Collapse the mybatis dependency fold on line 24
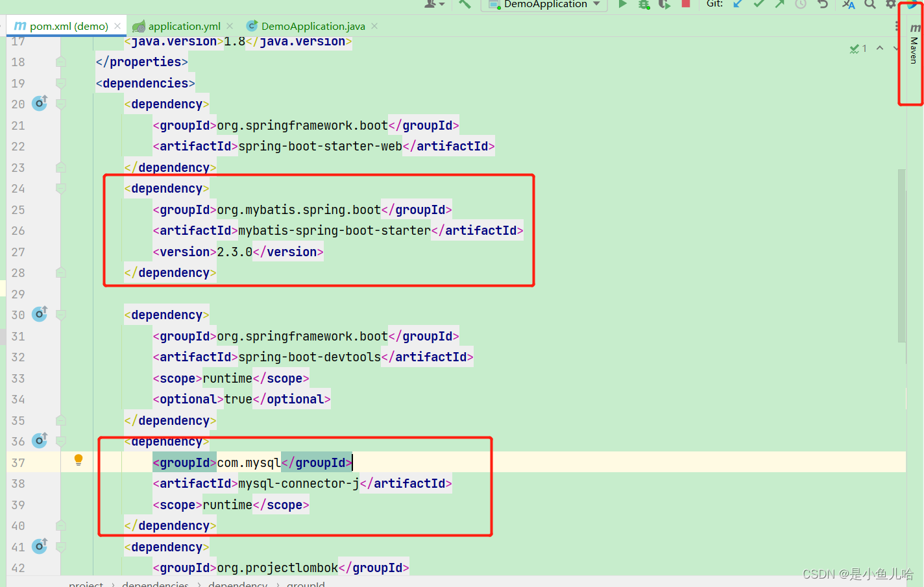Screen dimensions: 924x587 coord(61,189)
